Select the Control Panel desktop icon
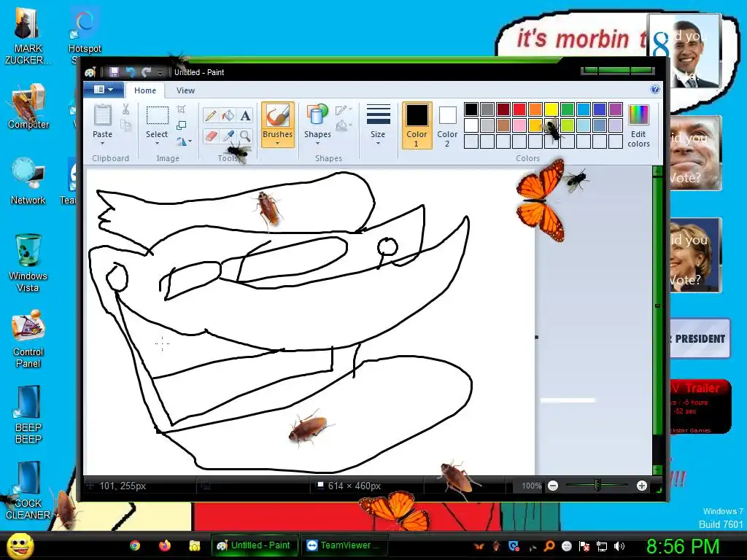Image resolution: width=747 pixels, height=560 pixels. pyautogui.click(x=28, y=339)
